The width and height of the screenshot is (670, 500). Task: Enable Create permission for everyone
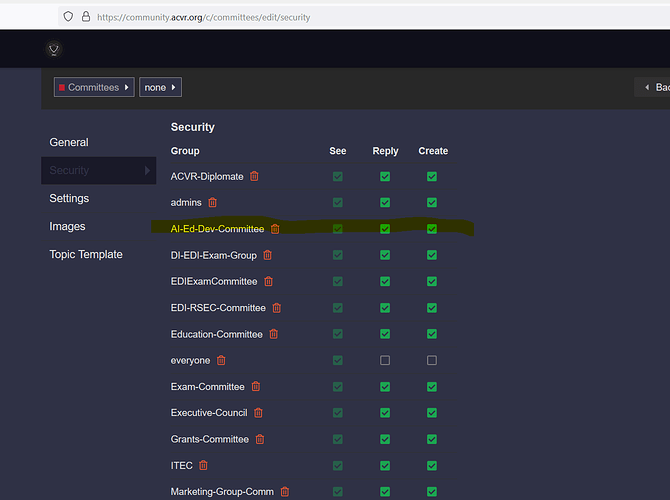click(x=432, y=360)
